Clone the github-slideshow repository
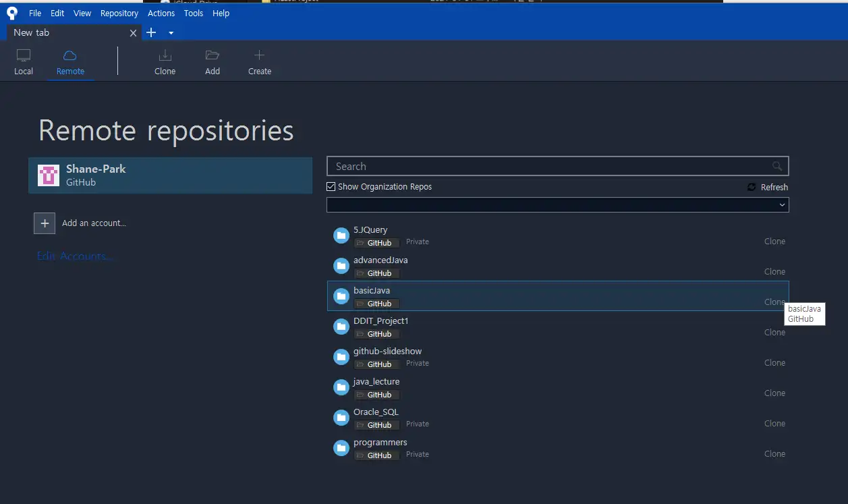The width and height of the screenshot is (848, 504). tap(774, 363)
